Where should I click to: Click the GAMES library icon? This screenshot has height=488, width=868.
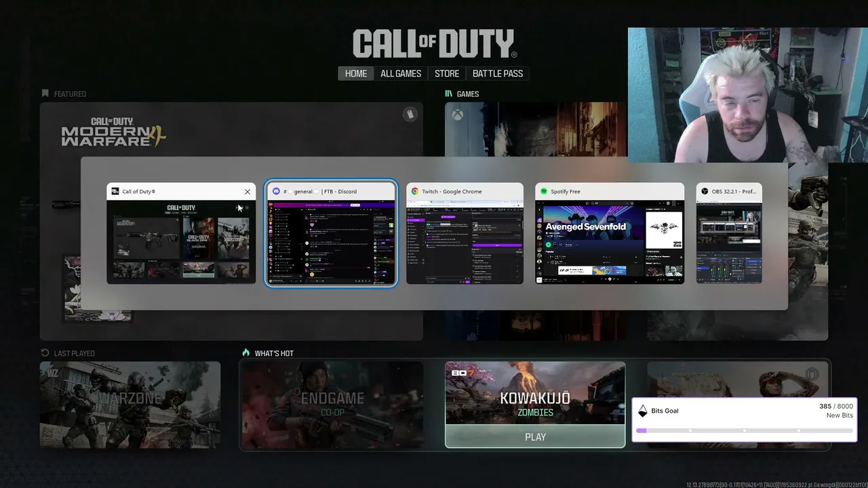tap(449, 94)
